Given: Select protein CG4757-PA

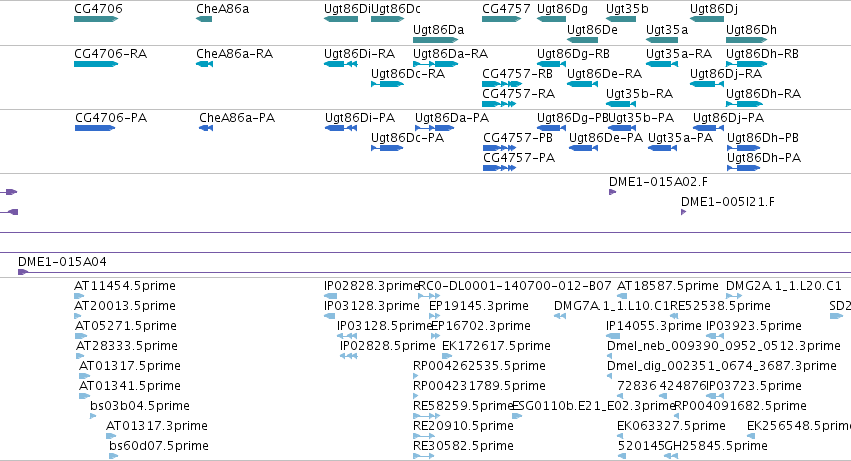Looking at the screenshot, I should (499, 168).
